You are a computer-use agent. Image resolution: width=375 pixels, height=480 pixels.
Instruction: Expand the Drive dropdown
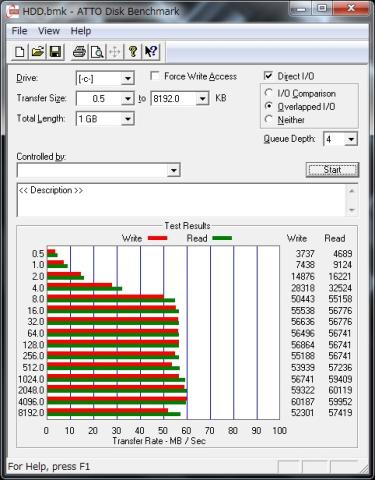tap(128, 79)
